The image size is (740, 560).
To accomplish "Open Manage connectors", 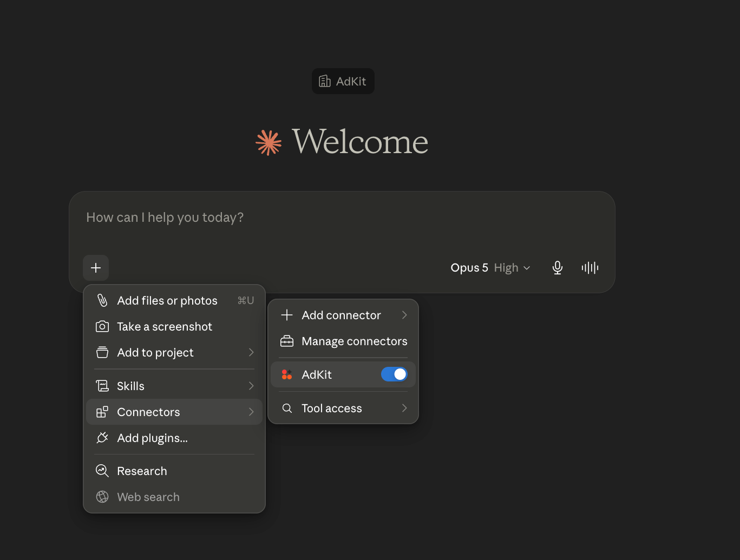I will point(343,341).
